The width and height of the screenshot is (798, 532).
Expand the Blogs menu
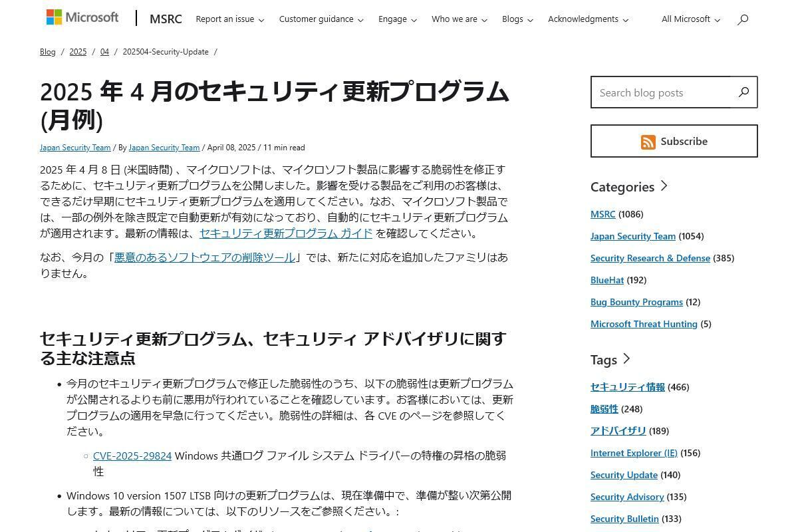coord(517,19)
